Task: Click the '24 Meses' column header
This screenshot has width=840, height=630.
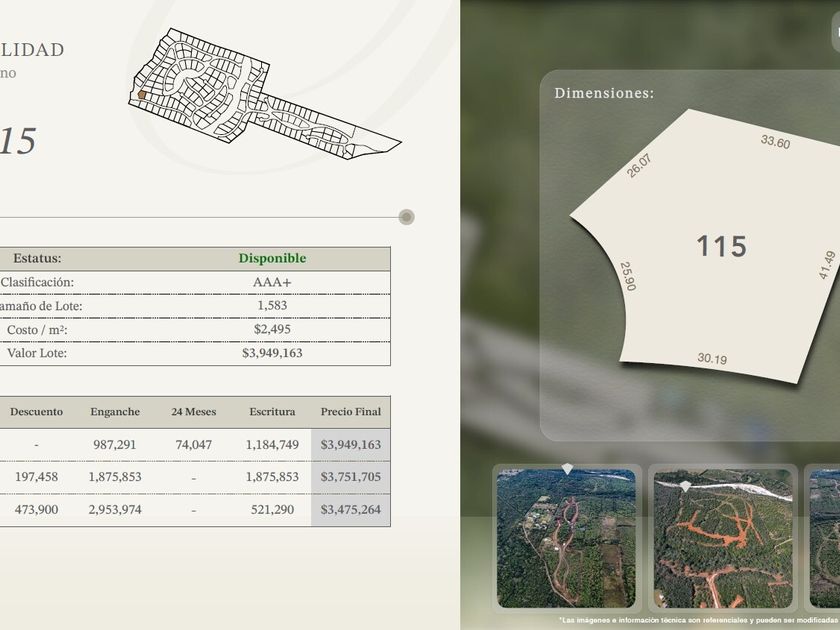Action: (x=193, y=412)
